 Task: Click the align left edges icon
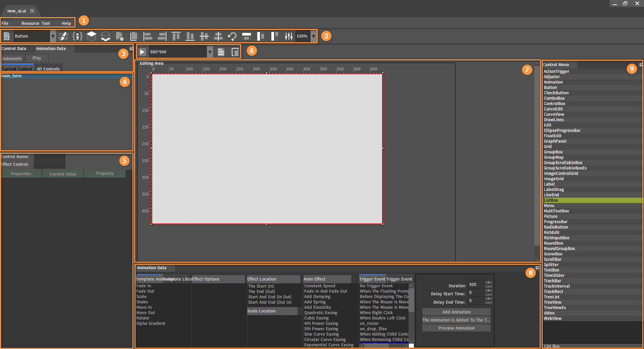pyautogui.click(x=148, y=36)
